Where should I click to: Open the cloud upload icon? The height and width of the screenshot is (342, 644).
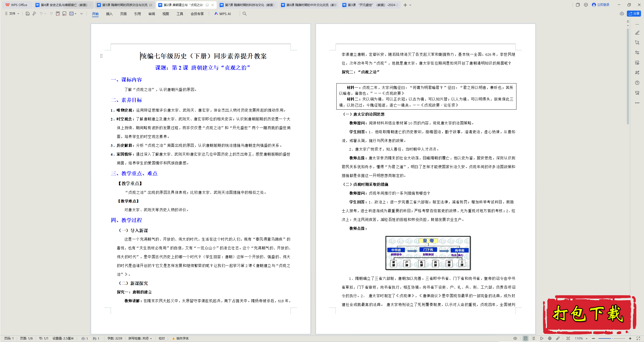(622, 14)
